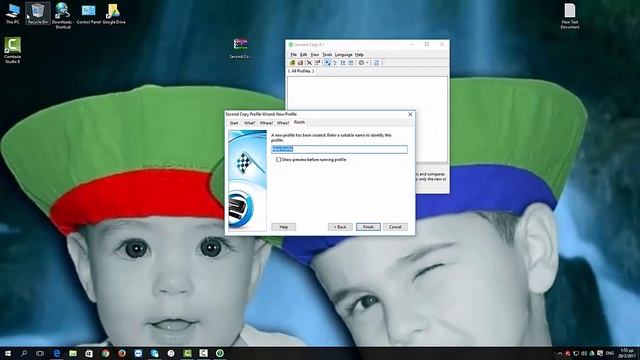Select the Finish tab in wizard

pyautogui.click(x=299, y=122)
